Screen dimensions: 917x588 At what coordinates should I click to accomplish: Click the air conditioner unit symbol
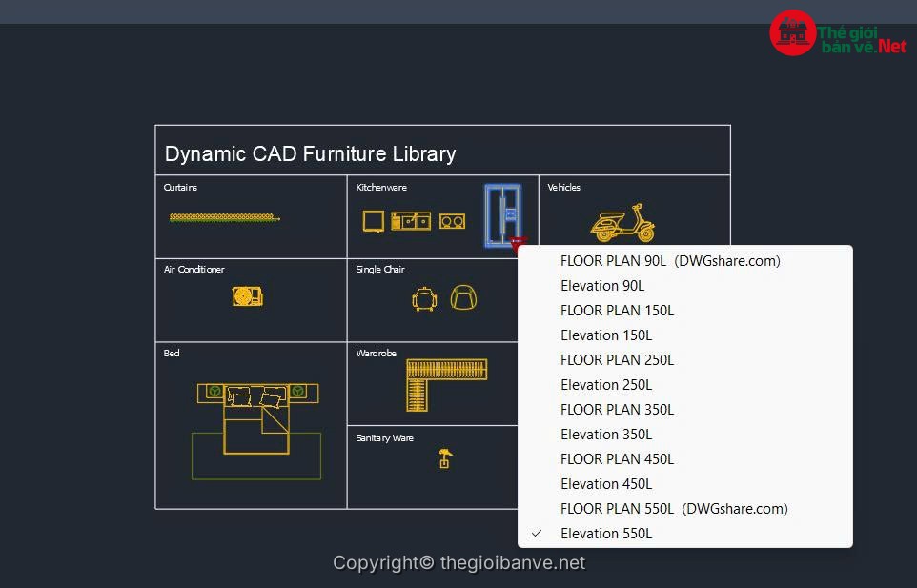tap(247, 296)
